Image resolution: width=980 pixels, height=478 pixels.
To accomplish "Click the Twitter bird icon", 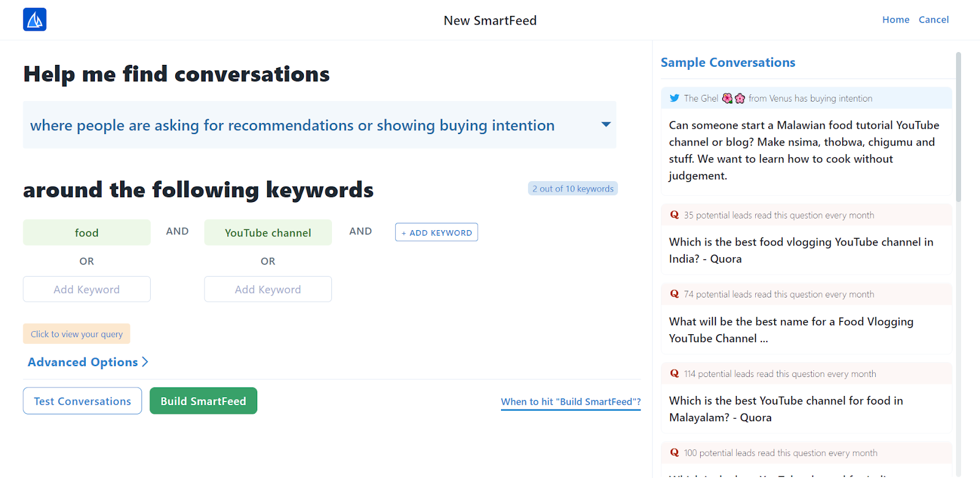I will click(674, 98).
